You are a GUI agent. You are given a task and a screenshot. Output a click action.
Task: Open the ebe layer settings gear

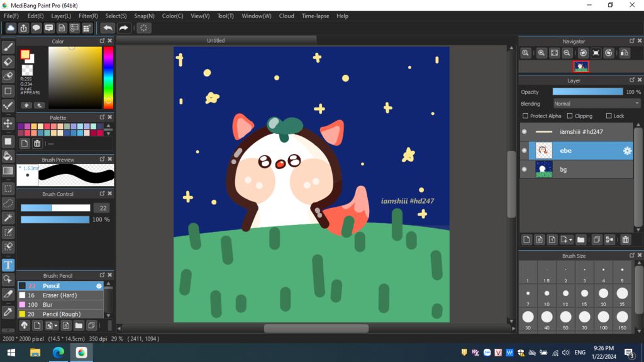626,151
